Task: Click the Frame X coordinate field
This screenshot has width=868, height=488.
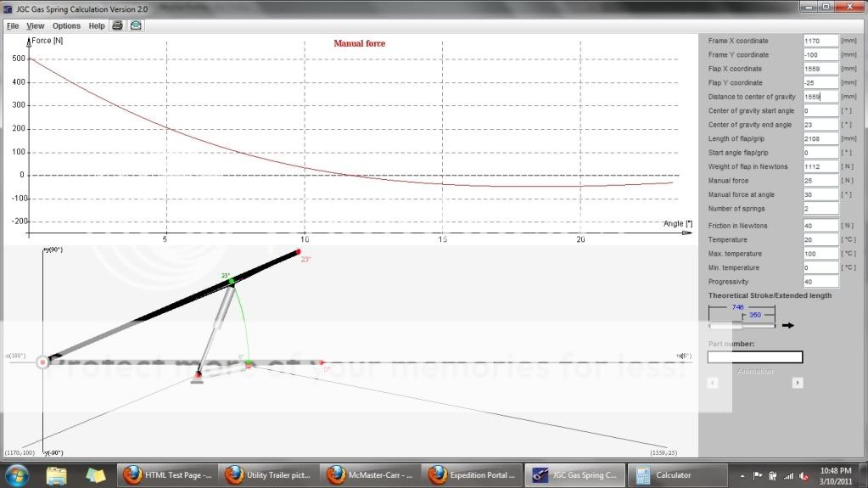Action: (820, 41)
